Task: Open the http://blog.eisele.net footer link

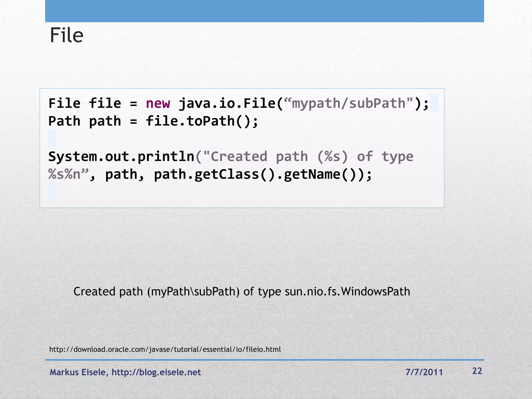Action: click(x=156, y=372)
